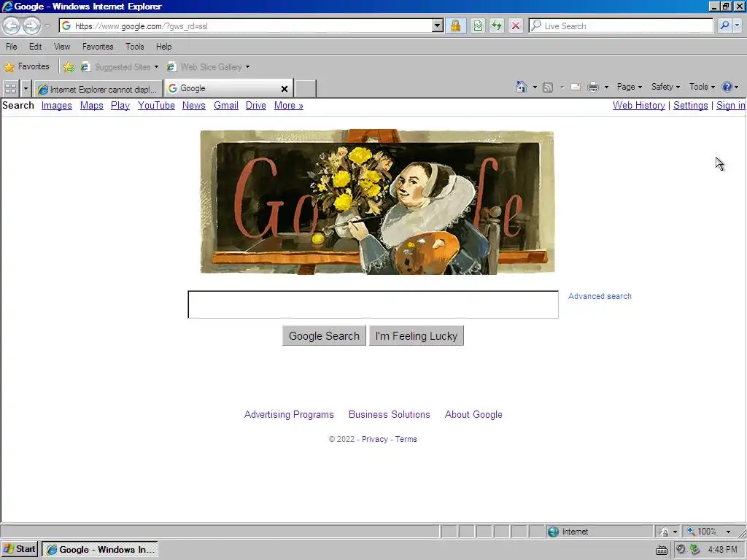This screenshot has height=560, width=747.
Task: Open a new blank tab
Action: coord(306,88)
